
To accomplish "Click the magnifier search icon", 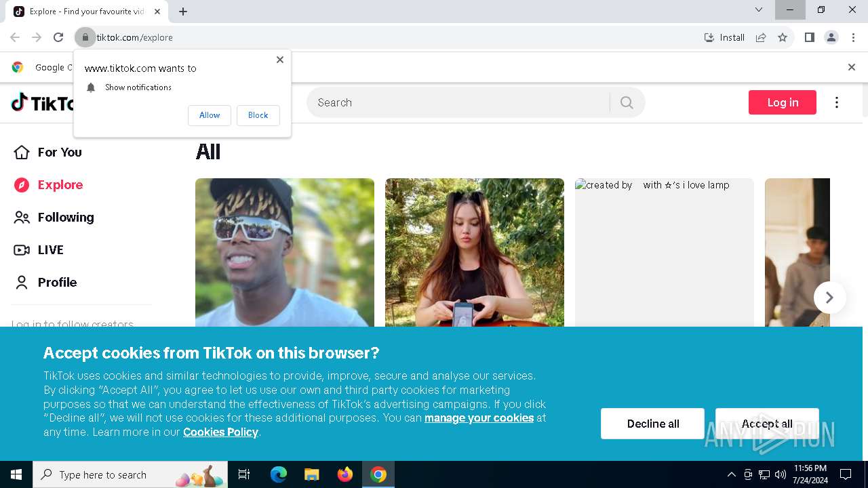I will click(x=627, y=102).
